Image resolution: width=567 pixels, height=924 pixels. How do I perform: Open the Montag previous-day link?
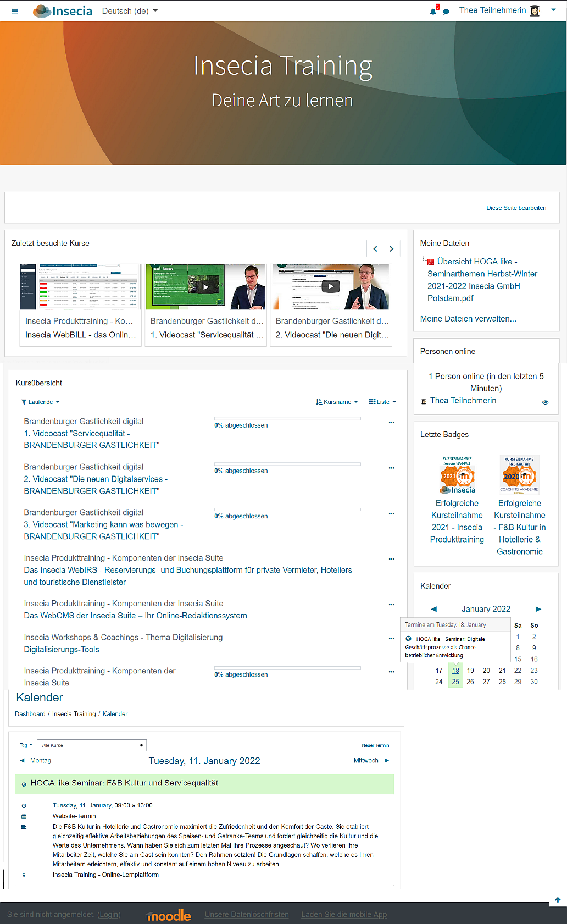click(41, 761)
